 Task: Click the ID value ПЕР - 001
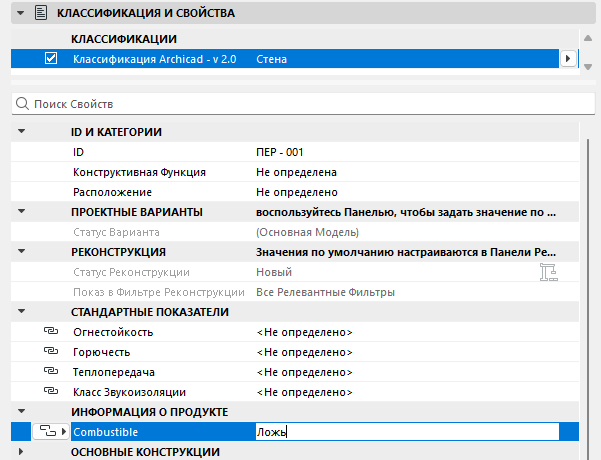tap(280, 152)
